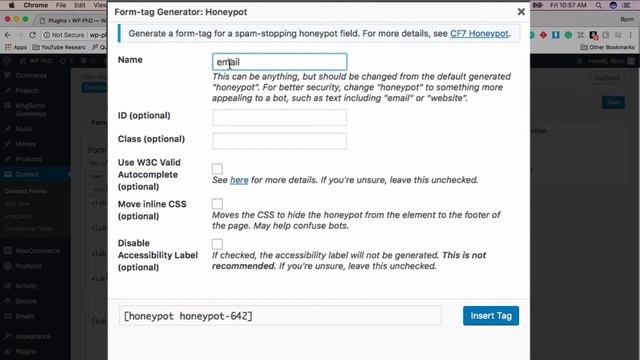Focus the Class (optional) input field
Viewport: 640px width, 360px height.
click(x=280, y=141)
